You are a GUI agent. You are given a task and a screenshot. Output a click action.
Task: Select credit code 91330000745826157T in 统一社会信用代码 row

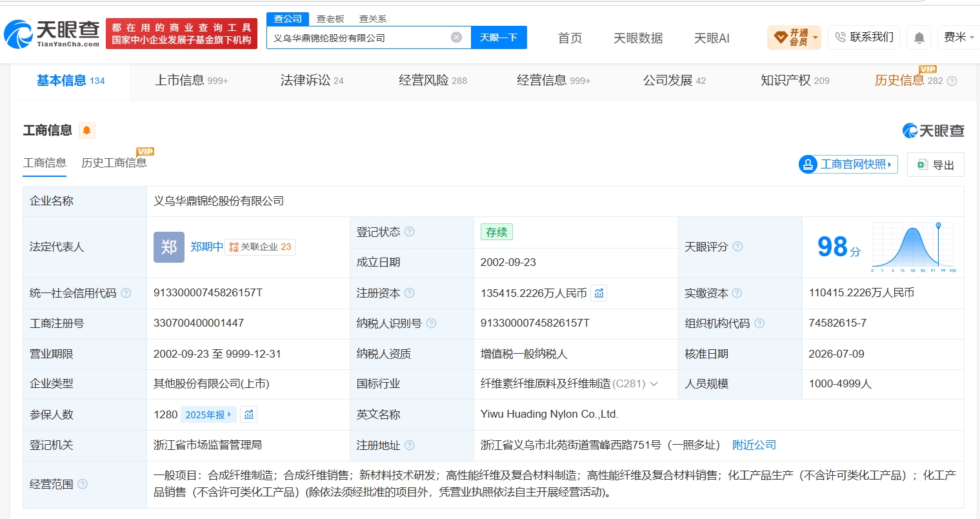coord(208,292)
